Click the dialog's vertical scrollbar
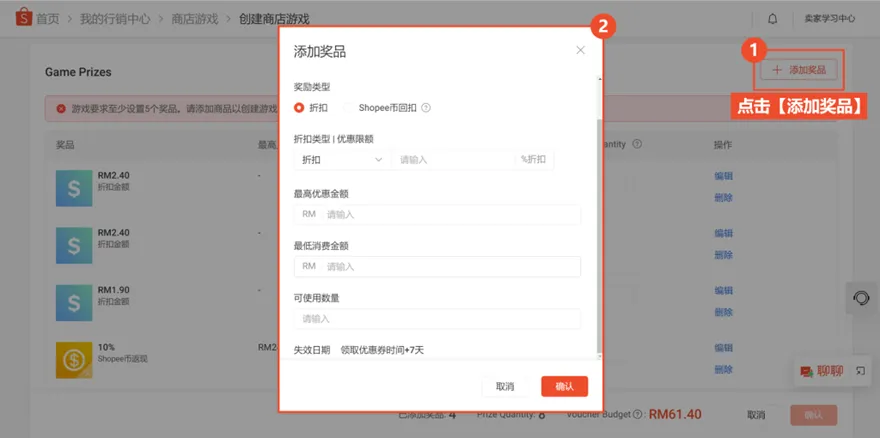The height and width of the screenshot is (438, 880). coord(599,236)
